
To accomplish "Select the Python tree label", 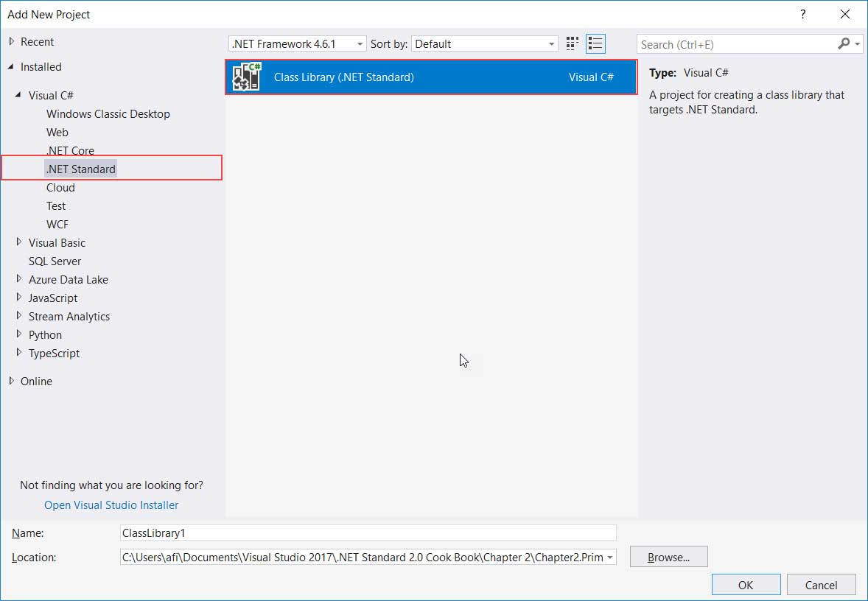I will pyautogui.click(x=46, y=335).
